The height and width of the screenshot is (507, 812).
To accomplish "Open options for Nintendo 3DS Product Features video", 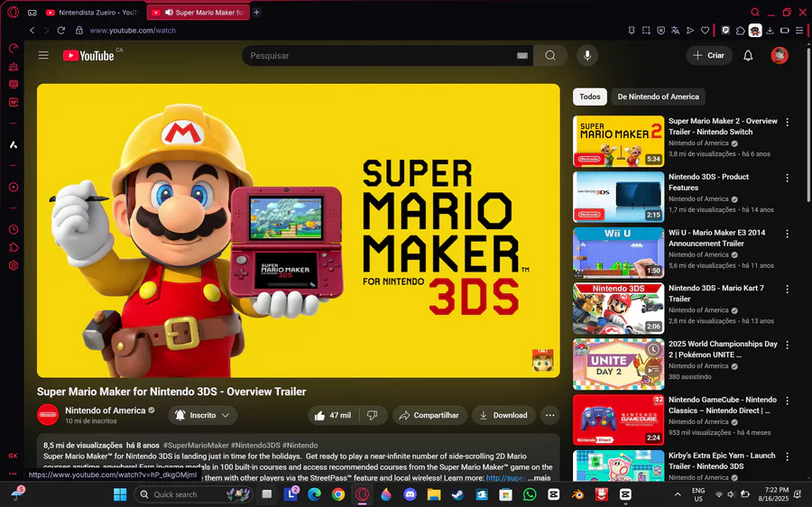I will (x=787, y=178).
